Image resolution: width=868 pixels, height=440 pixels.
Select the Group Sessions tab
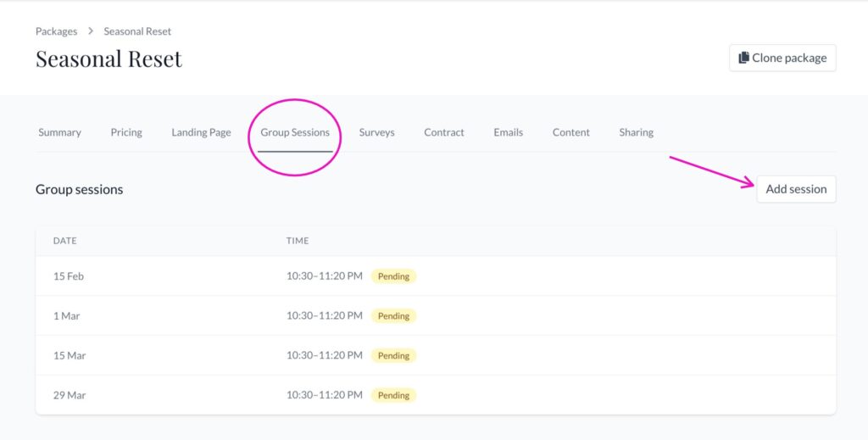tap(295, 132)
